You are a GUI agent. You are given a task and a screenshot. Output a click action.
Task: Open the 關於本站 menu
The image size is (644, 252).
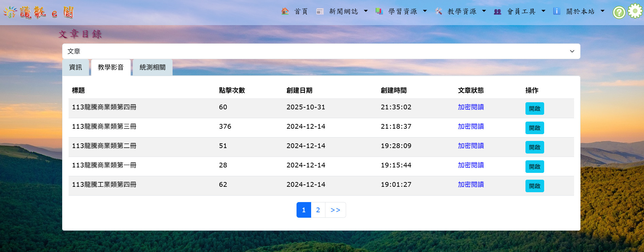(x=580, y=12)
